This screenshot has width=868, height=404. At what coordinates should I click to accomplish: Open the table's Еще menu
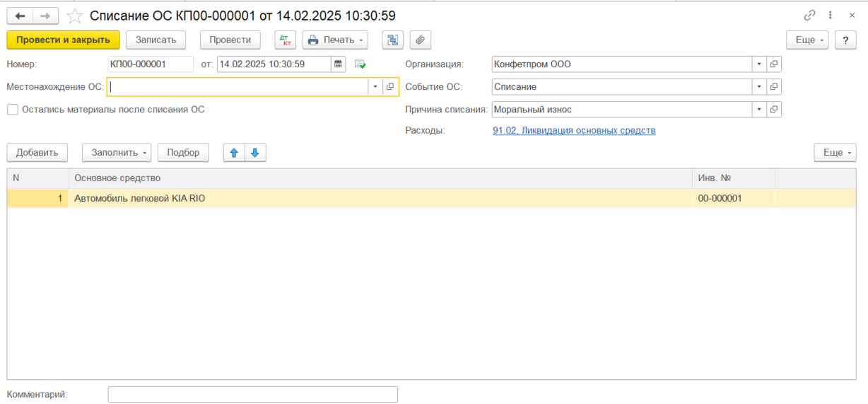click(835, 152)
